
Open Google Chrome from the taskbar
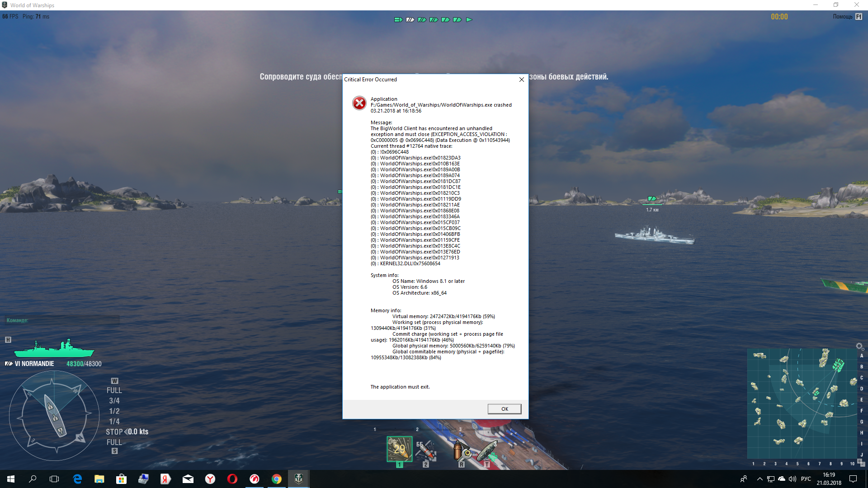[276, 479]
